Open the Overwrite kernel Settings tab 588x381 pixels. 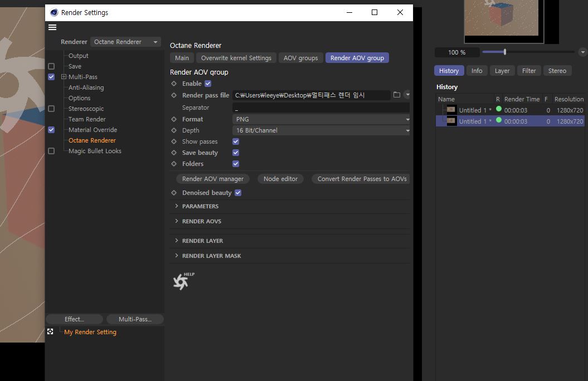click(236, 58)
